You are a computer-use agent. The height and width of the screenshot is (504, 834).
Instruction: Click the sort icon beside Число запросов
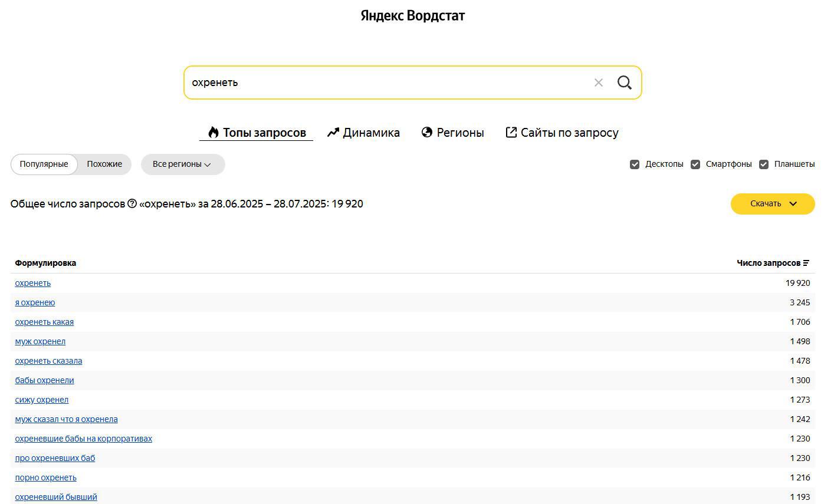(x=806, y=263)
